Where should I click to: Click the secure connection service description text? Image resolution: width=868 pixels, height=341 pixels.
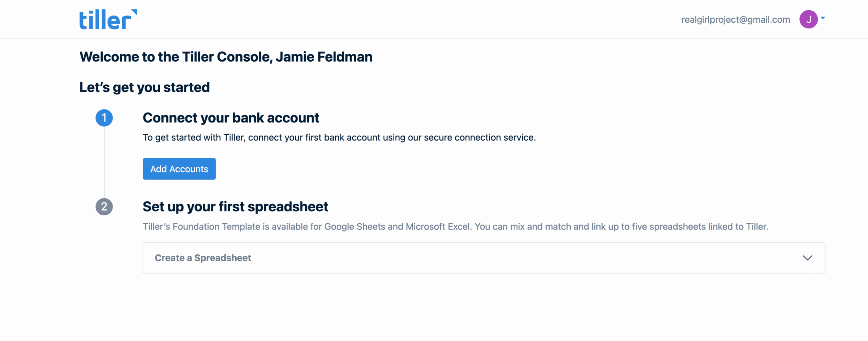point(339,137)
